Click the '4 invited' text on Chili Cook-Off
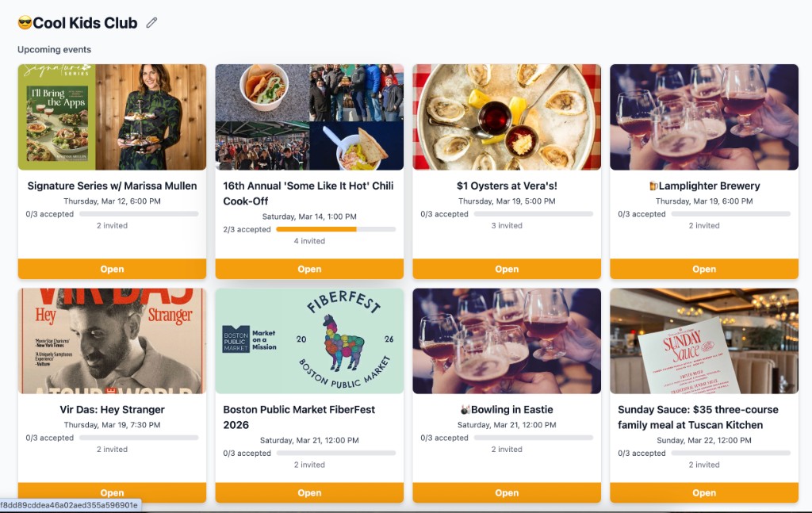The image size is (812, 513). [309, 241]
